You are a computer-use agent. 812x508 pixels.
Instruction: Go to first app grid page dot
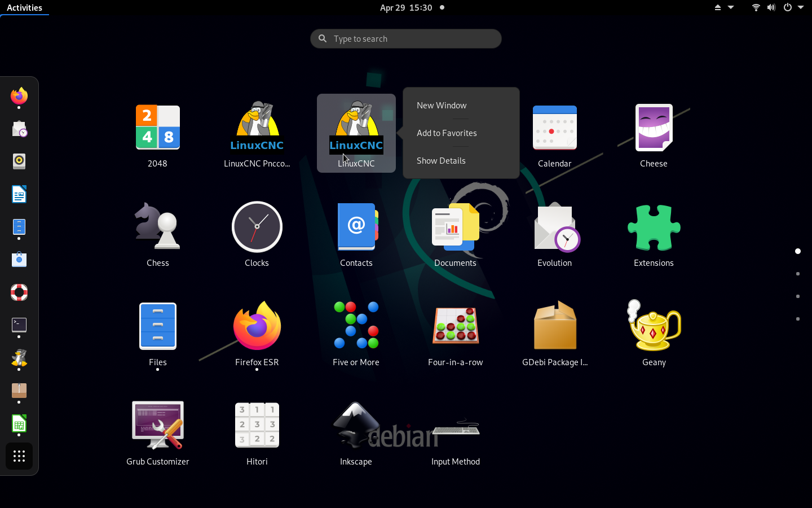(798, 251)
